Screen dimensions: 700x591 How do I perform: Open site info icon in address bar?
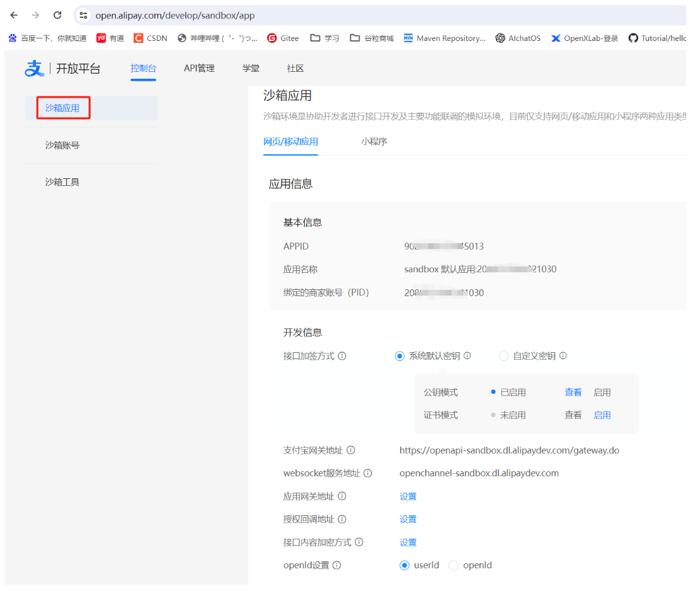83,15
